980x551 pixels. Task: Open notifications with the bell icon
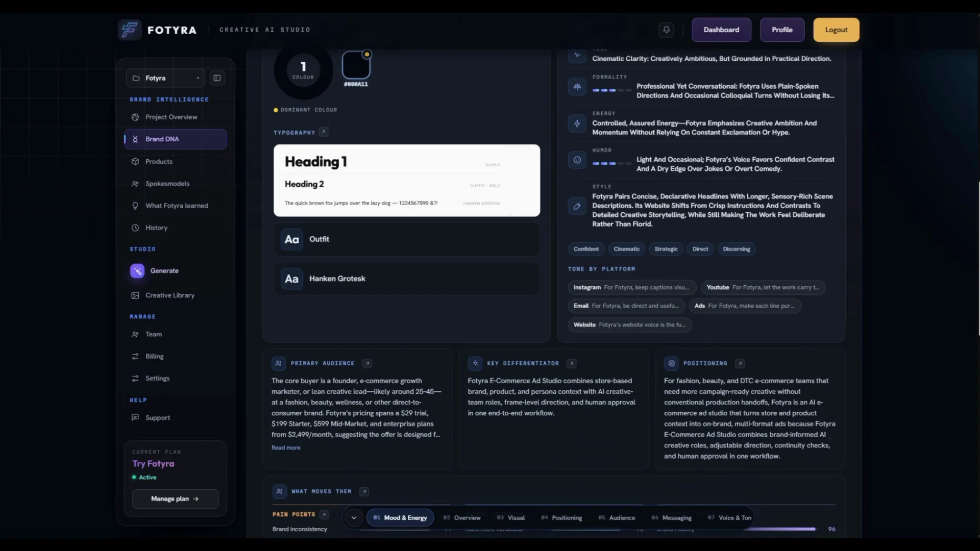tap(666, 30)
